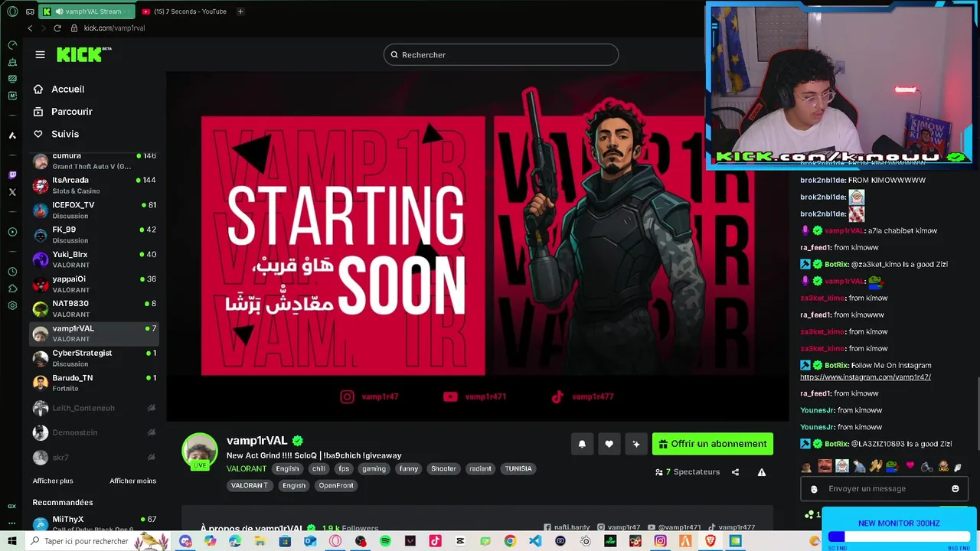Reload the page in the browser

[x=57, y=28]
